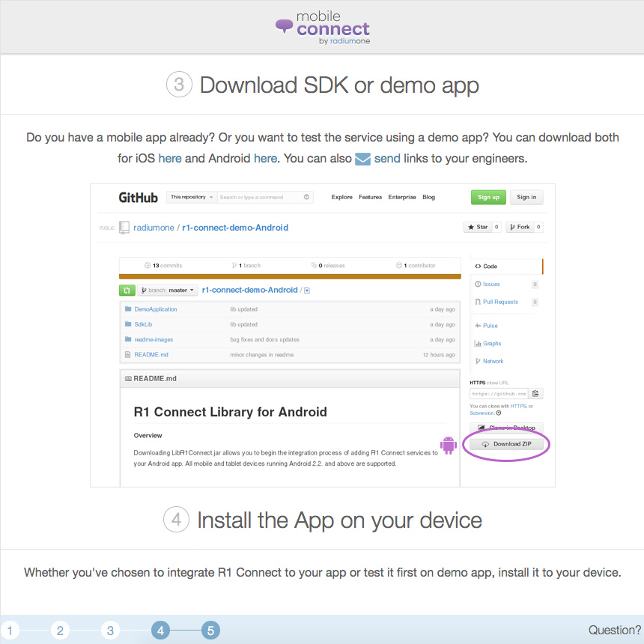Open the branch: master dropdown

168,291
